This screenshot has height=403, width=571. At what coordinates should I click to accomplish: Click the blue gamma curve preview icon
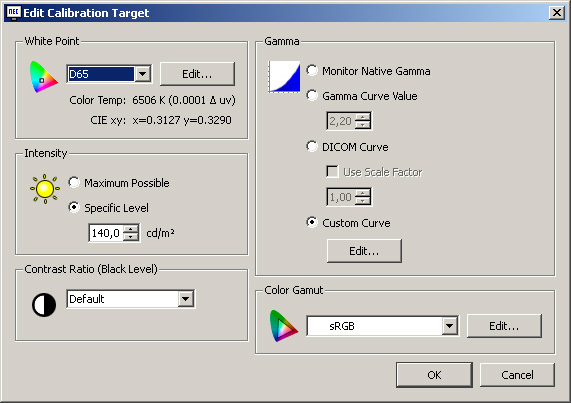point(284,76)
